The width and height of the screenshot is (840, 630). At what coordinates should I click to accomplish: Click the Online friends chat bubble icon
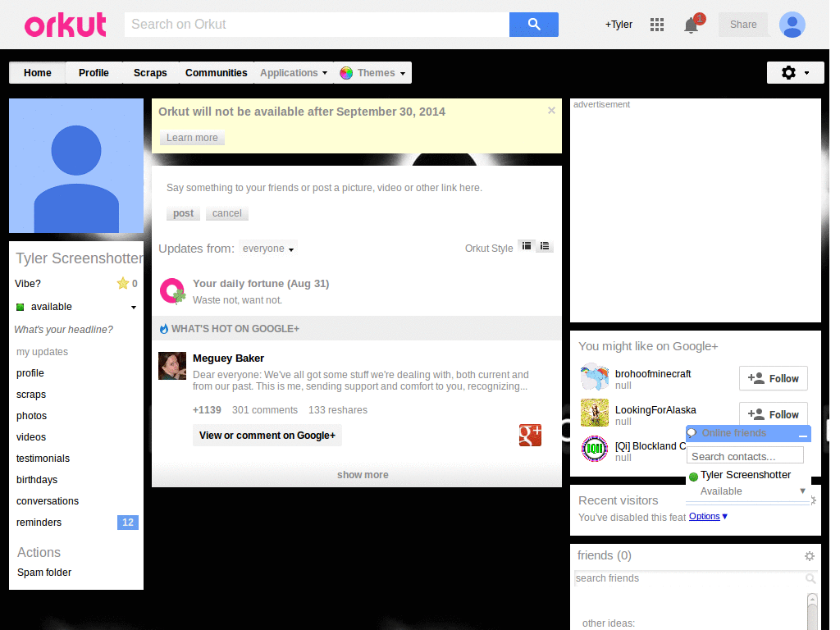click(692, 433)
